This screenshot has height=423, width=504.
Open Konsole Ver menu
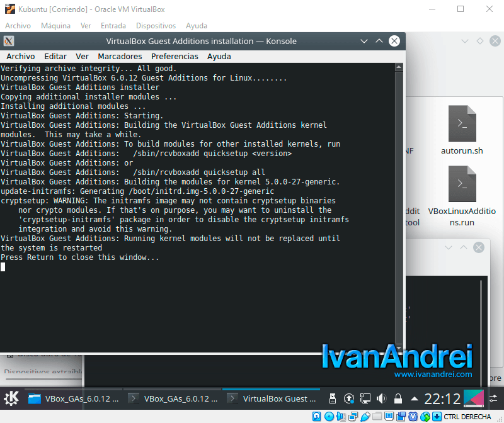(x=82, y=57)
